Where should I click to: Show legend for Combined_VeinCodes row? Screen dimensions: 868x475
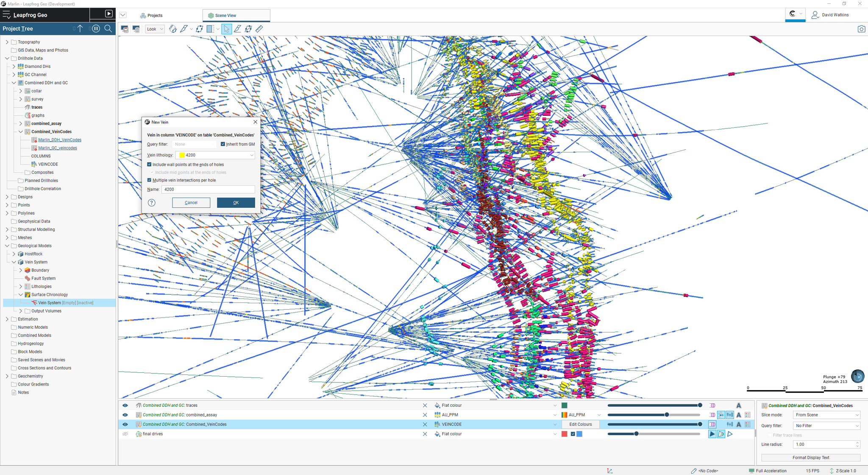(x=748, y=424)
